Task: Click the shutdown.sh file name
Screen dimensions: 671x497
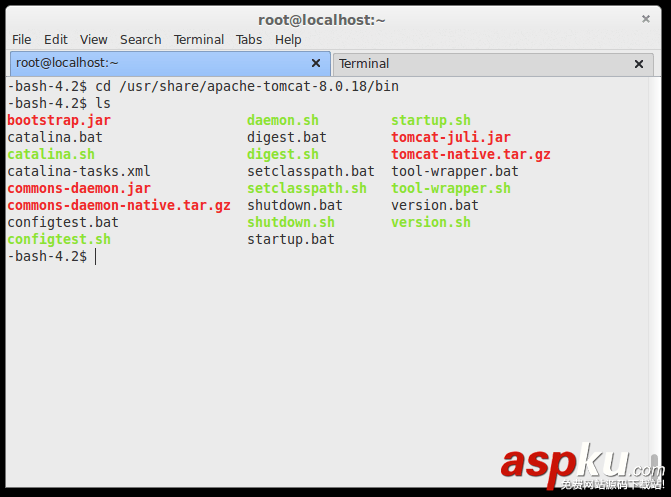Action: (291, 222)
